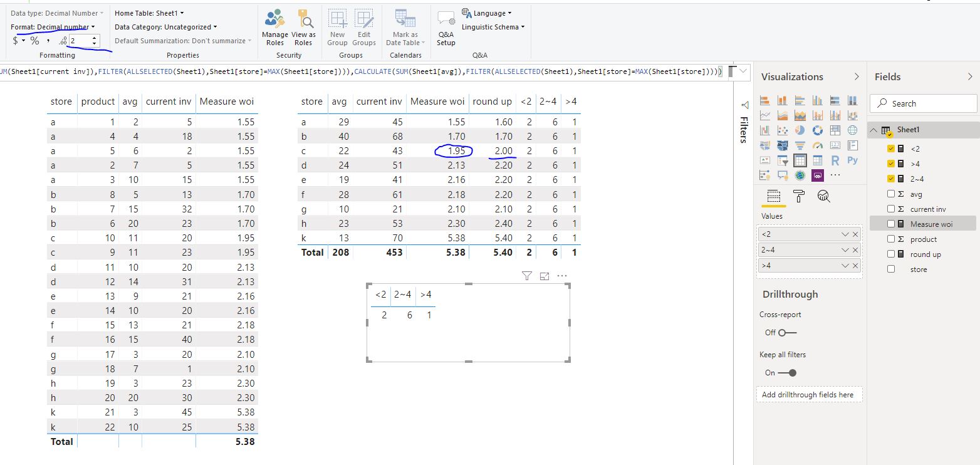
Task: Click the percent format icon
Action: pyautogui.click(x=34, y=41)
